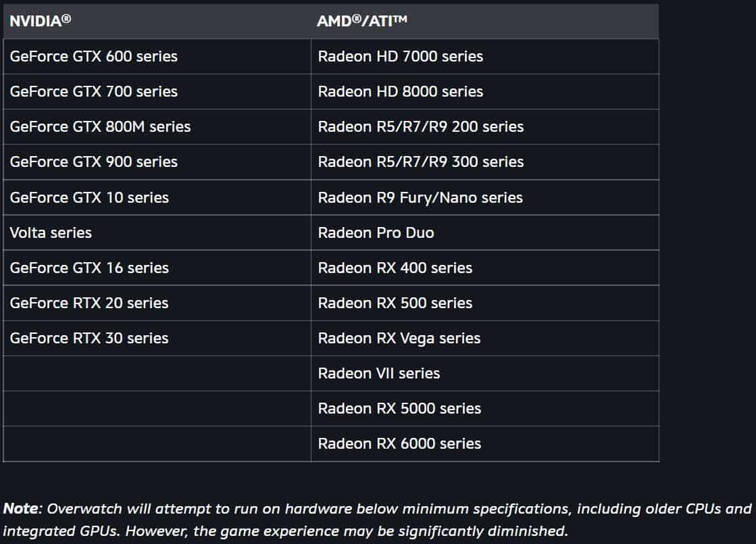Select the GeForce GTX 600 series cell

pyautogui.click(x=94, y=56)
